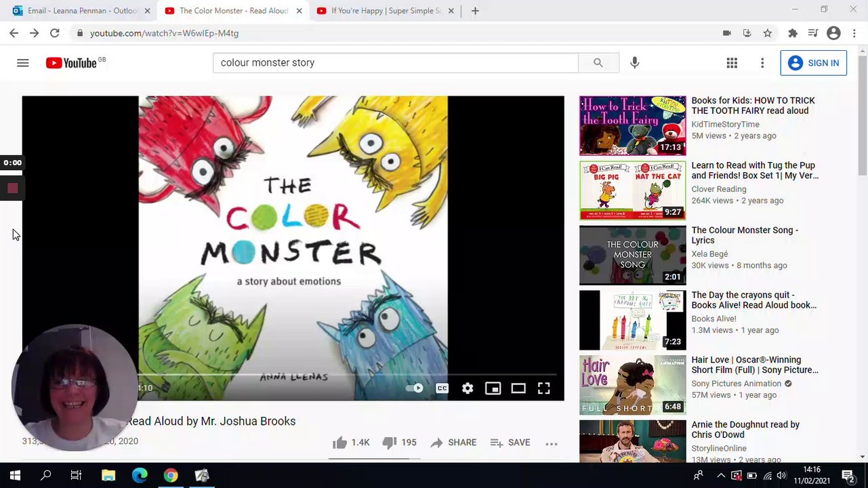Switch to the If You're Happy tab
Image resolution: width=868 pixels, height=488 pixels.
(x=385, y=11)
